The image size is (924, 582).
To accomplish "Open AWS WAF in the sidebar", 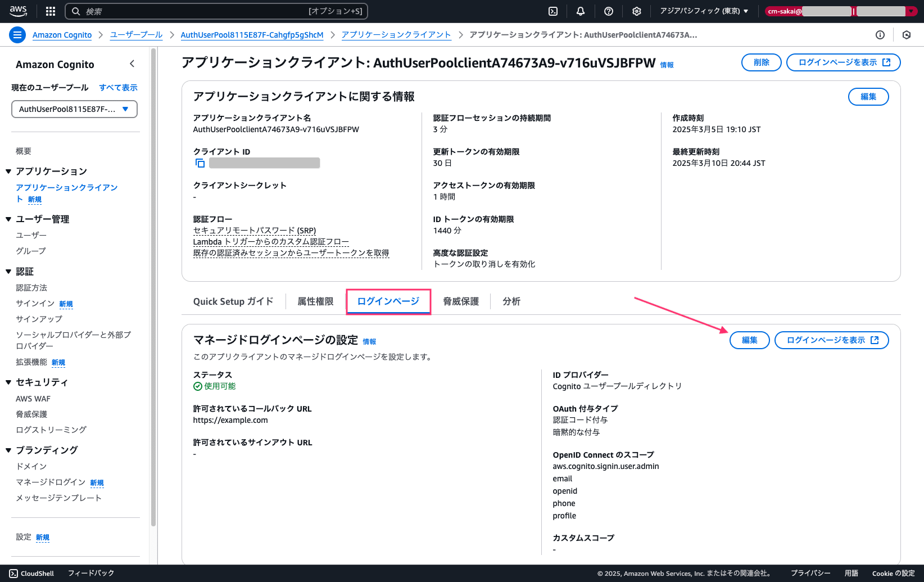I will (33, 399).
